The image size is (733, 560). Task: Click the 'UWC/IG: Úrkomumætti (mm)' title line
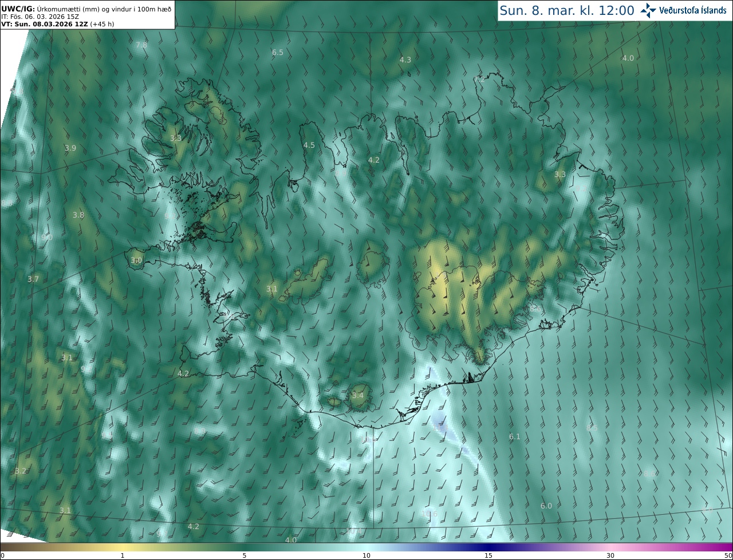click(86, 9)
